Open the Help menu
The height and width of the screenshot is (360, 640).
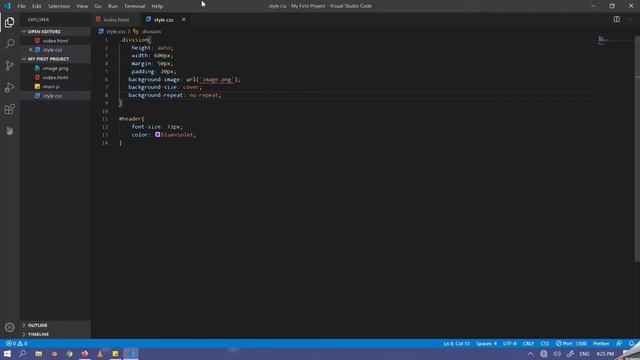157,6
